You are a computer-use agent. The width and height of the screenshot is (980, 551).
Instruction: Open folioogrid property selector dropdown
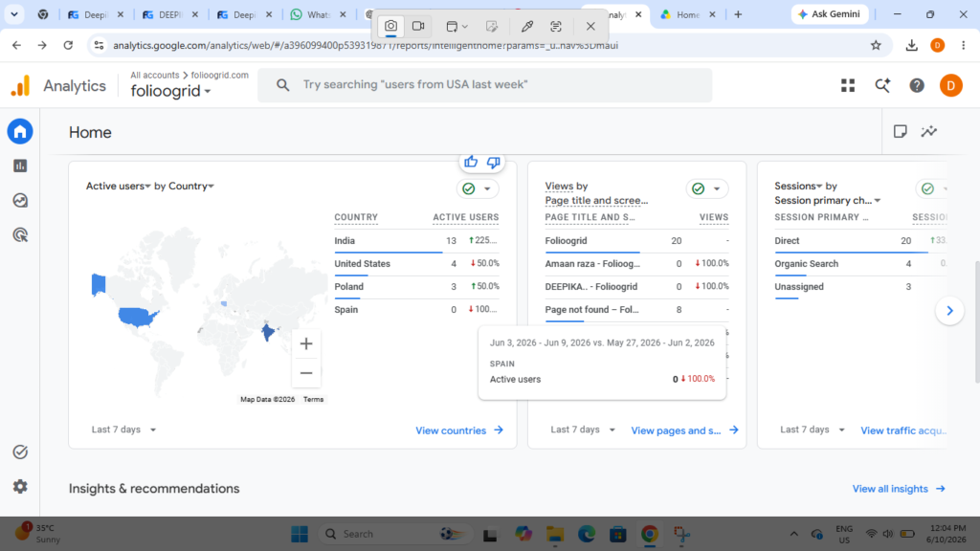pos(170,91)
